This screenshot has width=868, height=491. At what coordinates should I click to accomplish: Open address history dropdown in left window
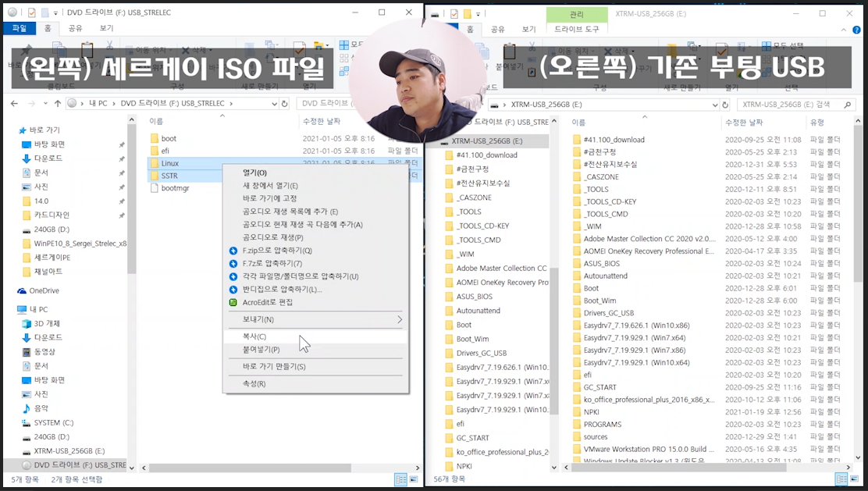274,104
